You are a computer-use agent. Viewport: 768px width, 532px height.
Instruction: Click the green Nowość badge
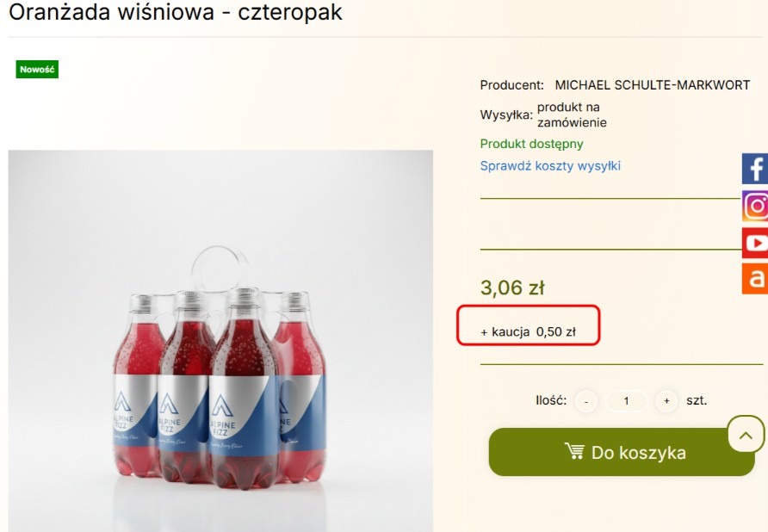pyautogui.click(x=37, y=70)
